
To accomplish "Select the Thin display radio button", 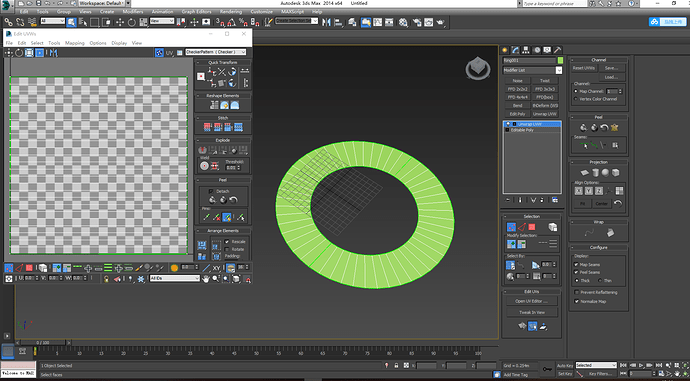I will point(600,280).
